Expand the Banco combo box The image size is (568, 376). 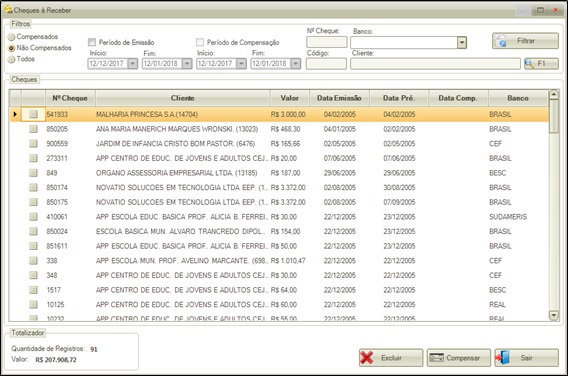[462, 42]
